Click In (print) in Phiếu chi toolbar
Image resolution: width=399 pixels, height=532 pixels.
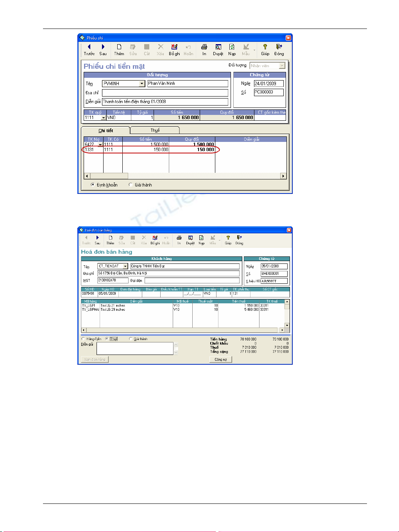pos(204,50)
